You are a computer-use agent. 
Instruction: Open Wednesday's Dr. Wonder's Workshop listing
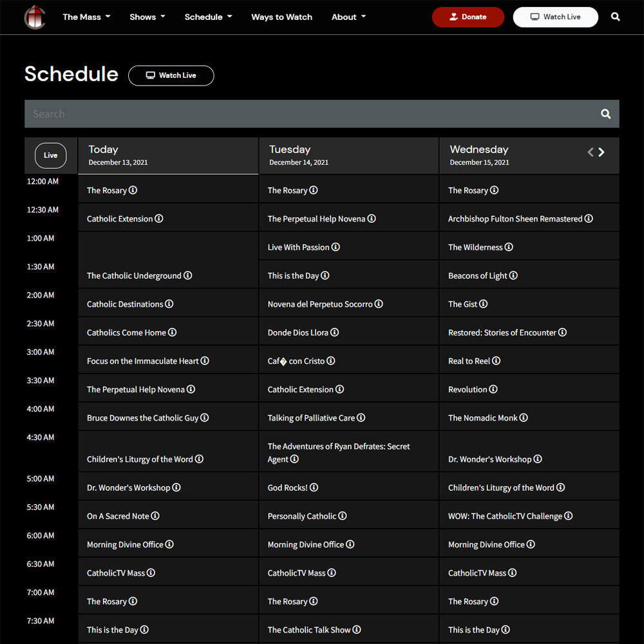[489, 459]
